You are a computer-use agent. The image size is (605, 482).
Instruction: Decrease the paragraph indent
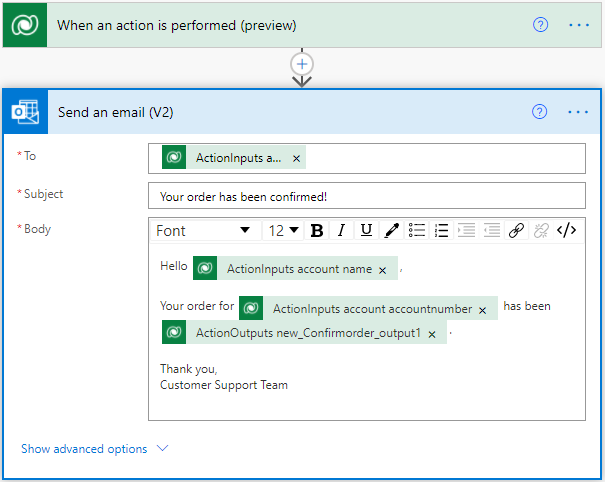(x=492, y=231)
